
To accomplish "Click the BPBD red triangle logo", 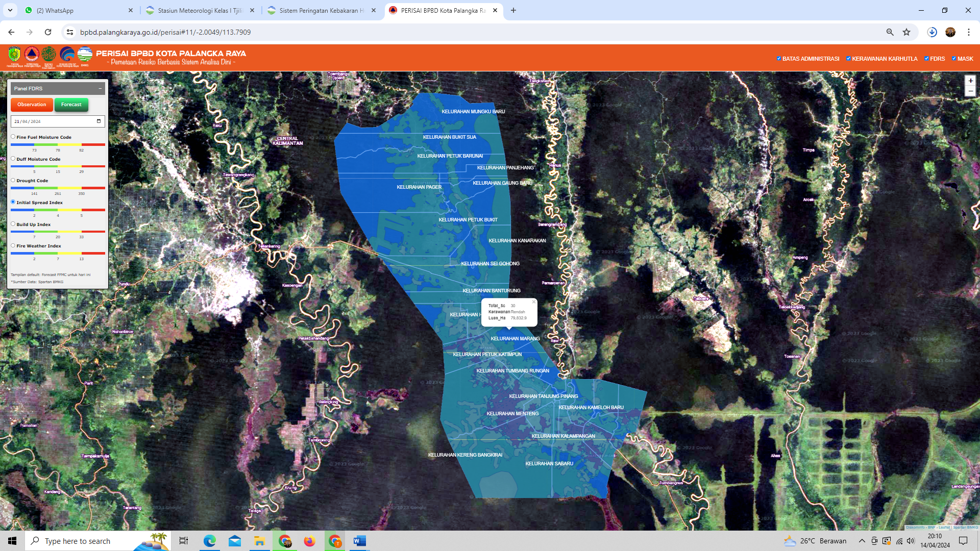I will click(32, 55).
